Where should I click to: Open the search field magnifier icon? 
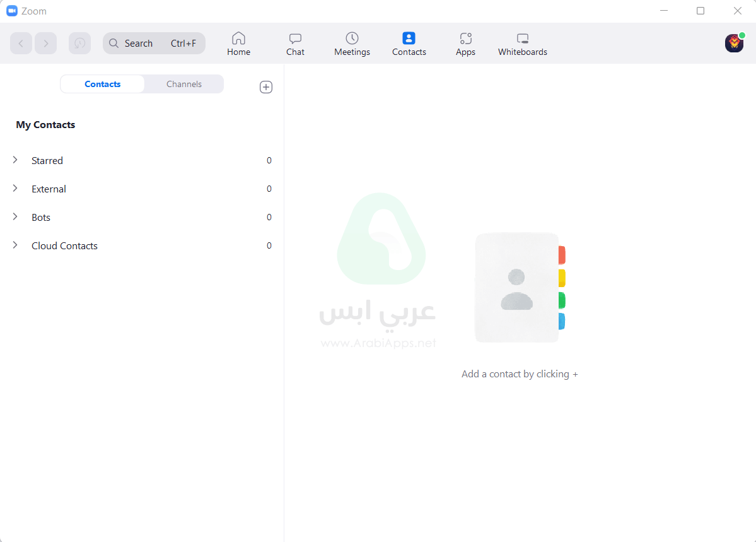click(114, 43)
